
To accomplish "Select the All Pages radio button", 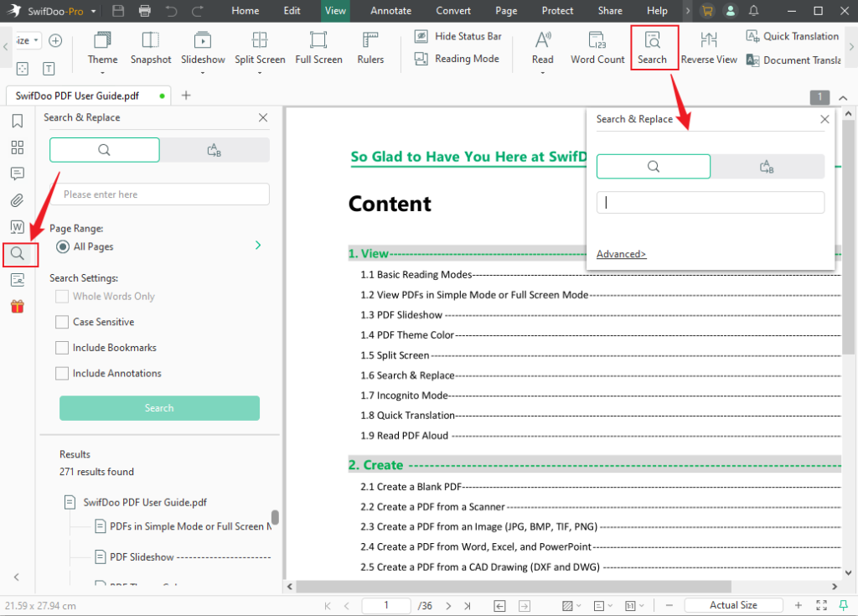I will click(63, 246).
